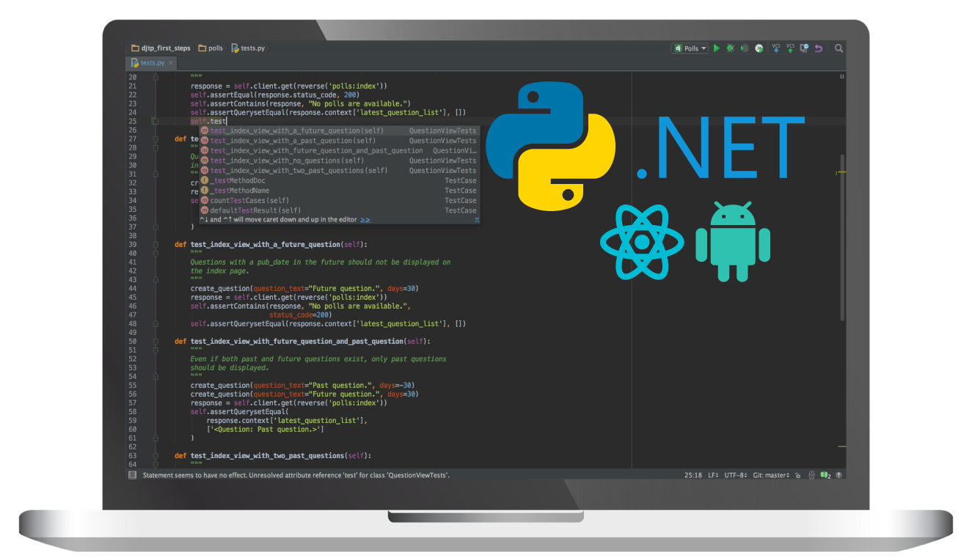Click the 25:18 caret position indicator
This screenshot has width=972, height=560.
pos(693,475)
